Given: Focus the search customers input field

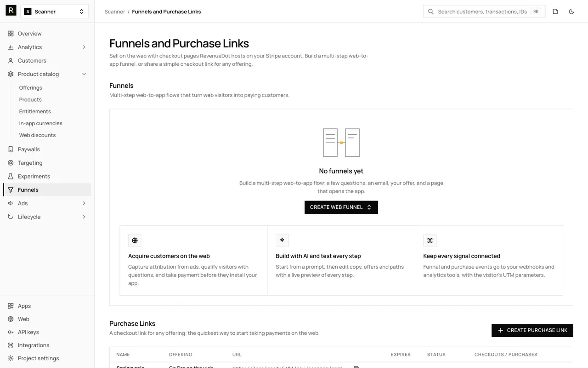Looking at the screenshot, I should click(484, 11).
